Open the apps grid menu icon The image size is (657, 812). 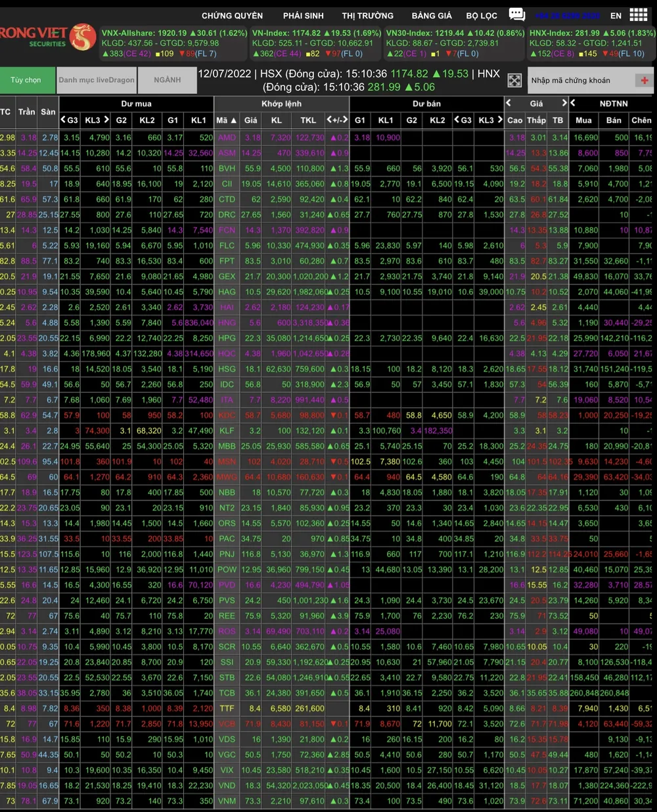pos(638,14)
